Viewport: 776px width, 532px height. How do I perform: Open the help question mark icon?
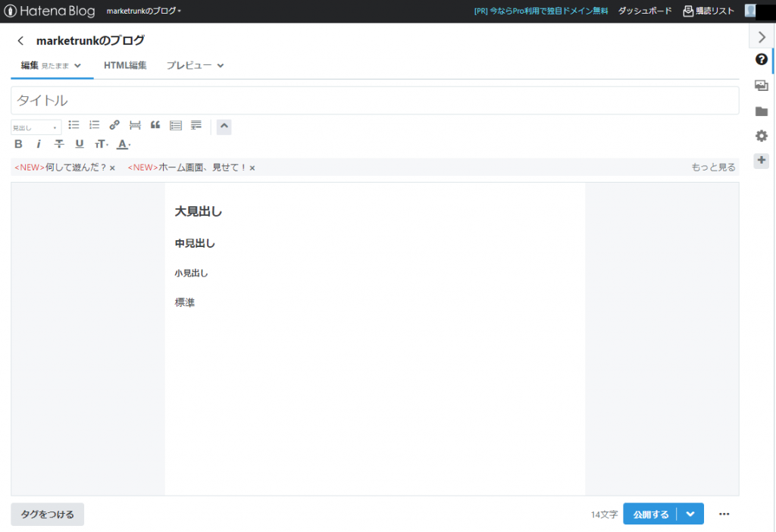(761, 59)
